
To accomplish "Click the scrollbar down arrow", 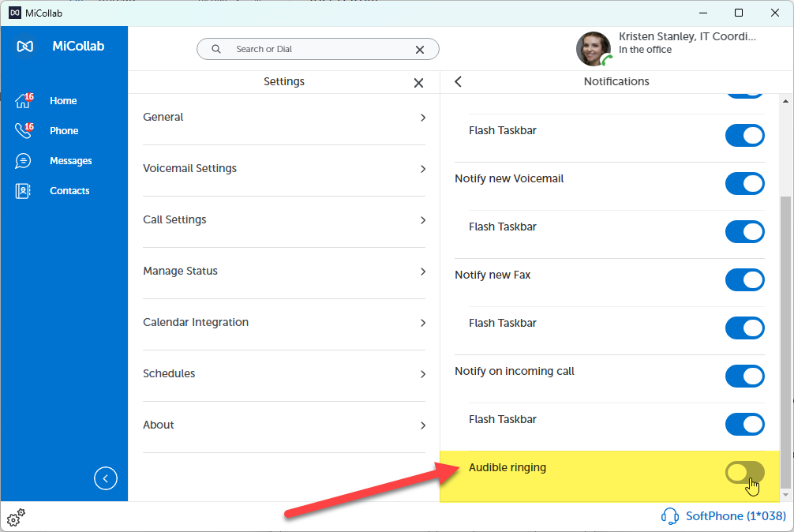I will tap(785, 495).
